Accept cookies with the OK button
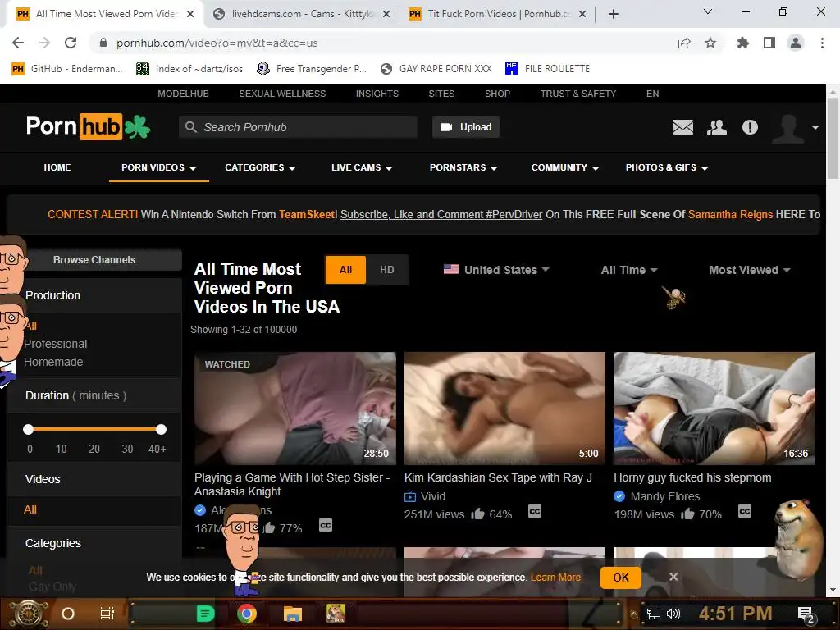The image size is (840, 630). click(x=621, y=577)
